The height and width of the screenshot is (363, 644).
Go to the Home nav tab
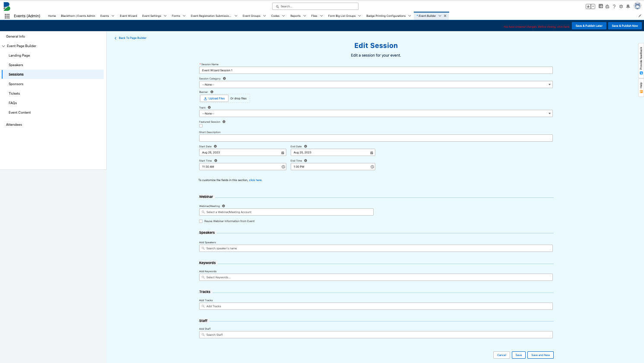[x=52, y=16]
